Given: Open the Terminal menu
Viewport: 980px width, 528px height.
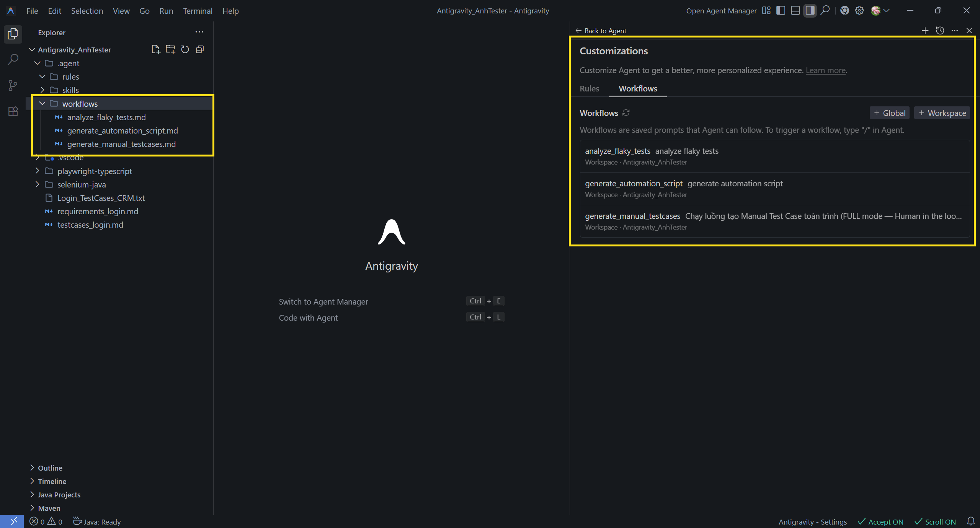Looking at the screenshot, I should pyautogui.click(x=197, y=11).
